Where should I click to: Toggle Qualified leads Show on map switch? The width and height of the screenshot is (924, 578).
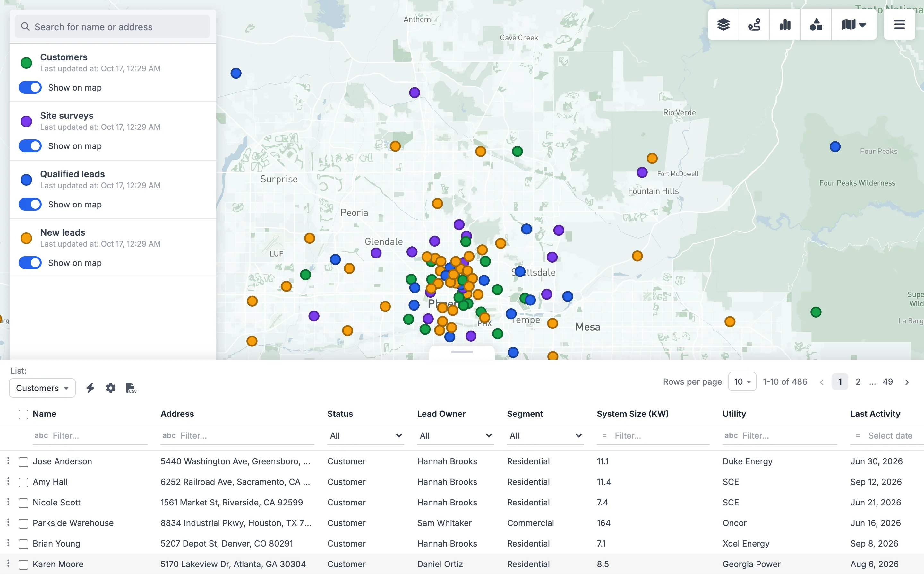pos(30,205)
